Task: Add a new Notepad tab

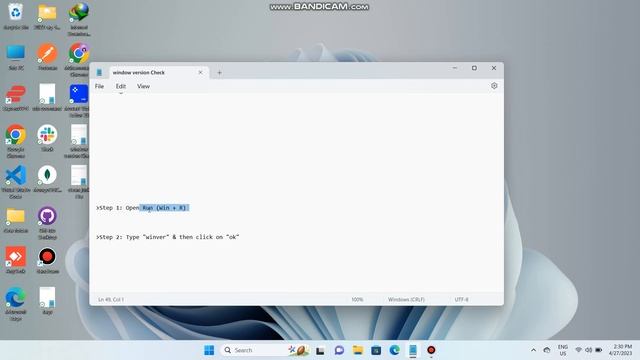Action: click(x=219, y=73)
